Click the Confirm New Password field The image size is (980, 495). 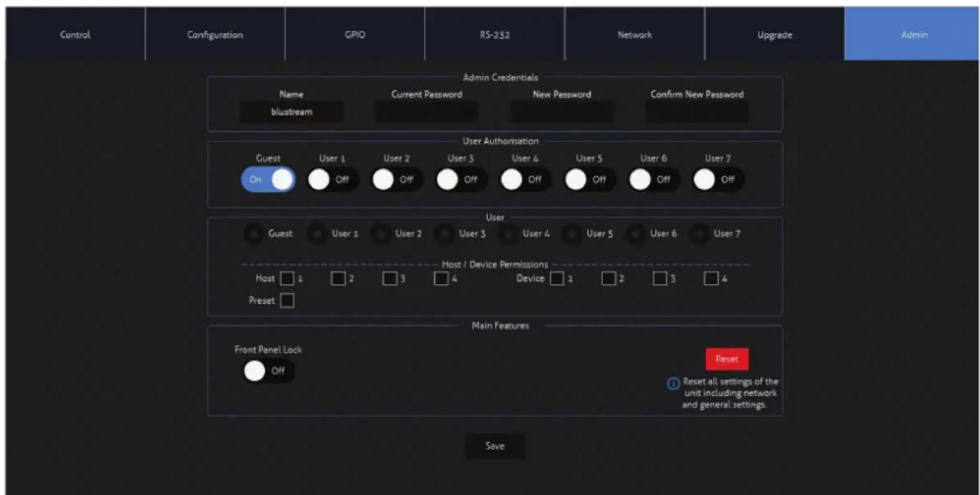[697, 112]
